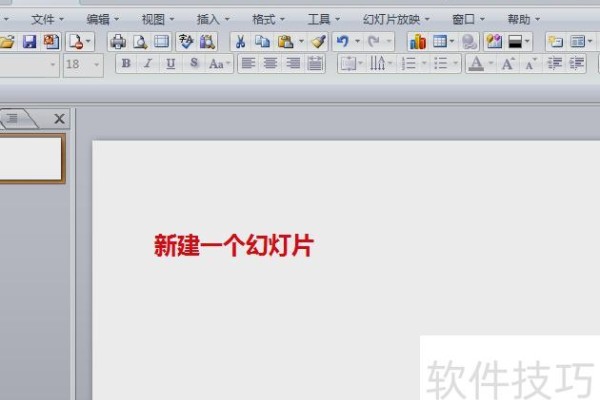Image resolution: width=600 pixels, height=400 pixels.
Task: Expand the color/grayscale dropdown arrow
Action: point(527,41)
